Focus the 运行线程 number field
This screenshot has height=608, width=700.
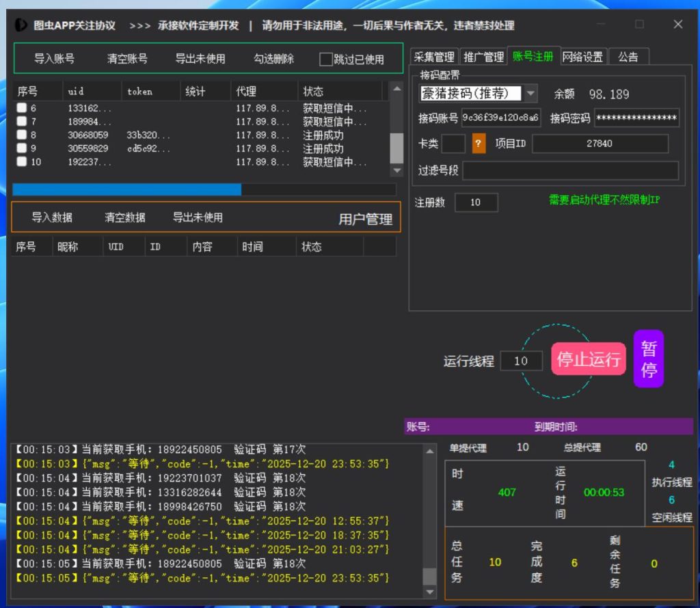pyautogui.click(x=521, y=361)
